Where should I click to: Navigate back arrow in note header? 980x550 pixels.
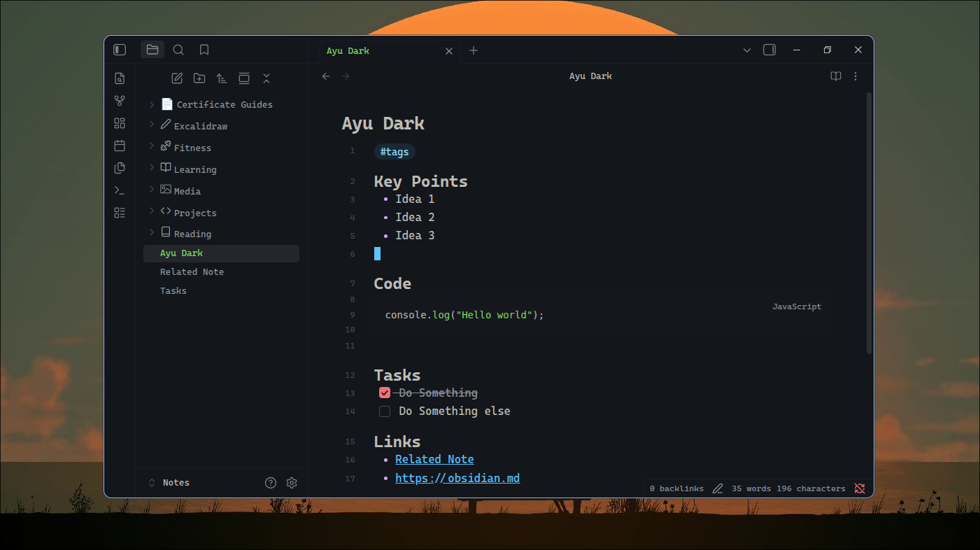pos(326,76)
